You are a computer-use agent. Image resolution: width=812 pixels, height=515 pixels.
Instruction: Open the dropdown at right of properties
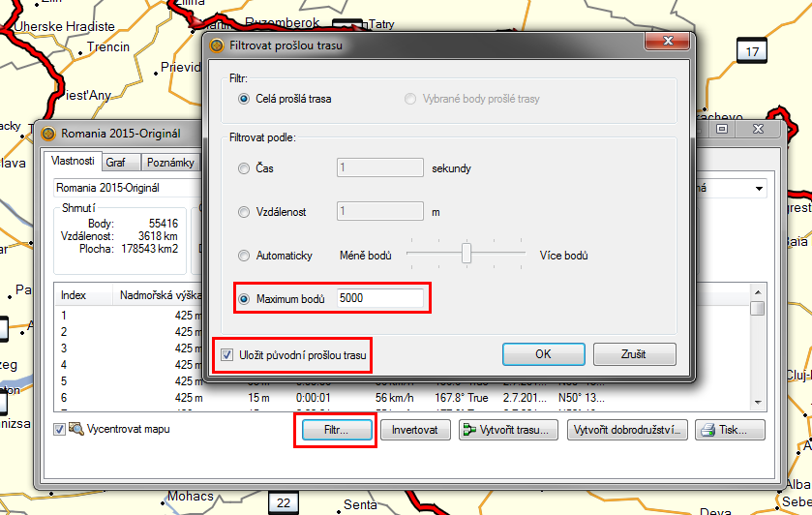pyautogui.click(x=759, y=188)
